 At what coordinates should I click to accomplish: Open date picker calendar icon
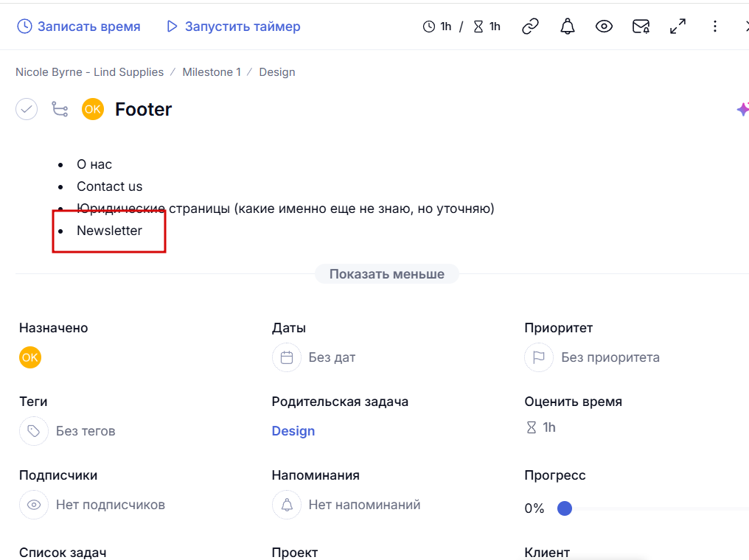click(x=287, y=357)
